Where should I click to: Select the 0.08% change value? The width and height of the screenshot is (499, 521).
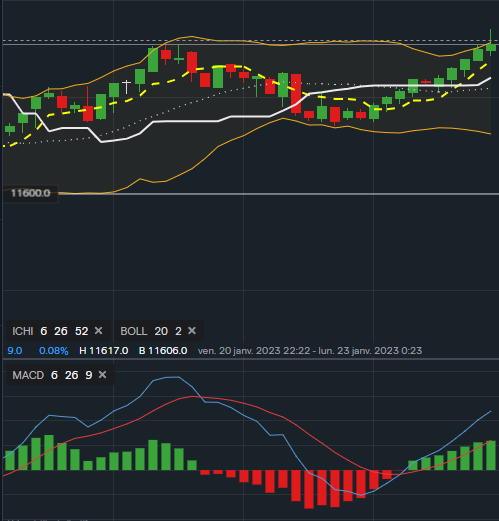coord(54,351)
